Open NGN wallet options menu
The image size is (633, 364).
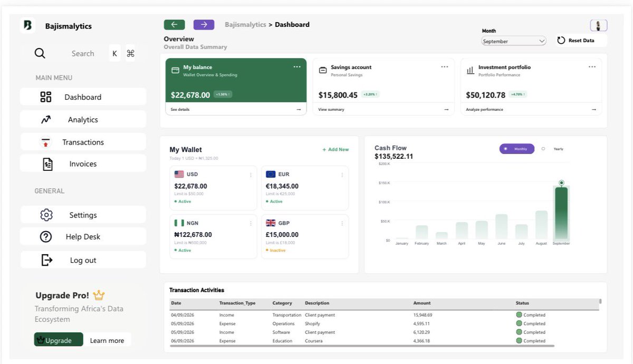(251, 224)
